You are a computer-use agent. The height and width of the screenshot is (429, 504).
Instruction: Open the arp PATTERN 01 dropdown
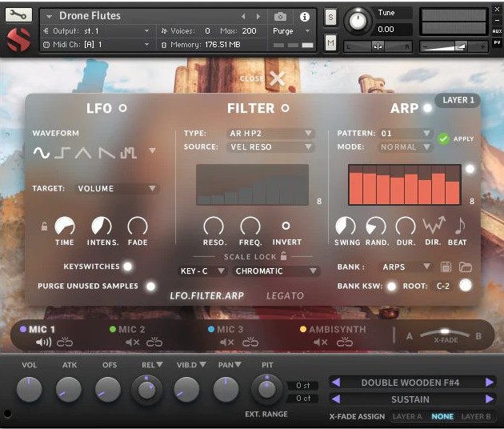(406, 133)
